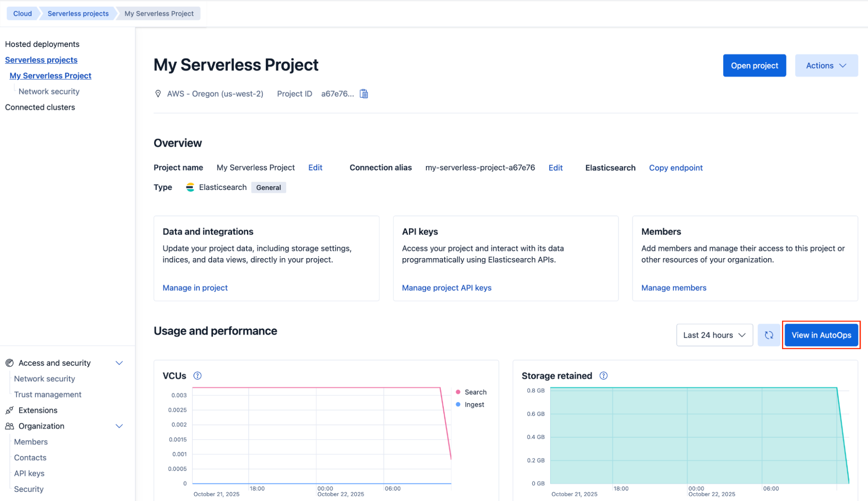Click the refresh usage data icon
The height and width of the screenshot is (501, 868).
coord(769,335)
